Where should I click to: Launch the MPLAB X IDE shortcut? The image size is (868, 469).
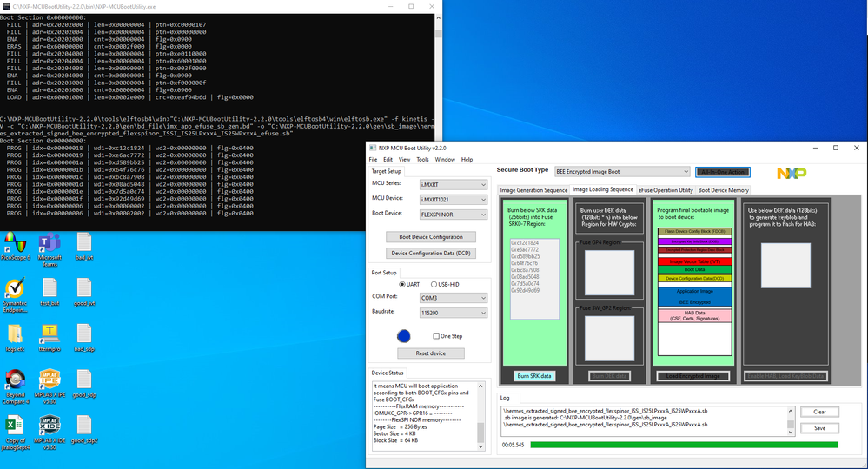pyautogui.click(x=50, y=433)
